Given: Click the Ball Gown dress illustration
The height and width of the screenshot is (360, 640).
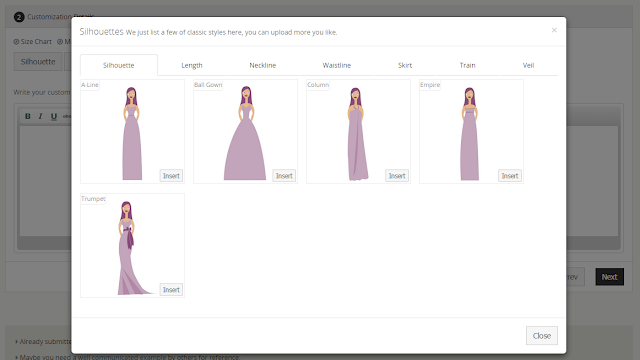Looking at the screenshot, I should pyautogui.click(x=245, y=133).
